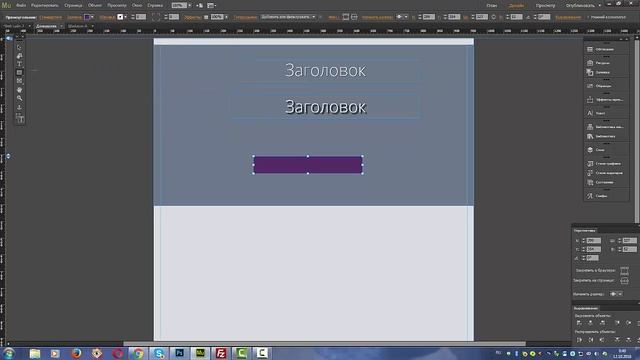The image size is (640, 360).
Task: Open Firefox from taskbar
Action: click(x=76, y=353)
